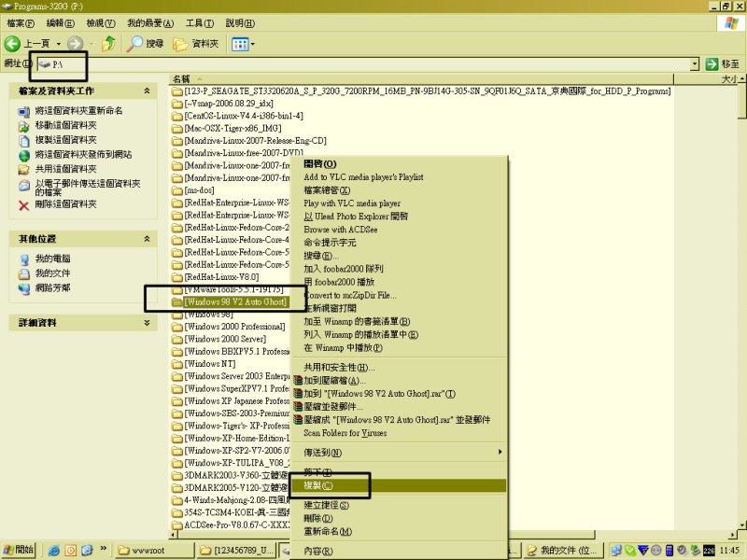Choose Play with VLC media player
The height and width of the screenshot is (560, 747).
[399, 203]
